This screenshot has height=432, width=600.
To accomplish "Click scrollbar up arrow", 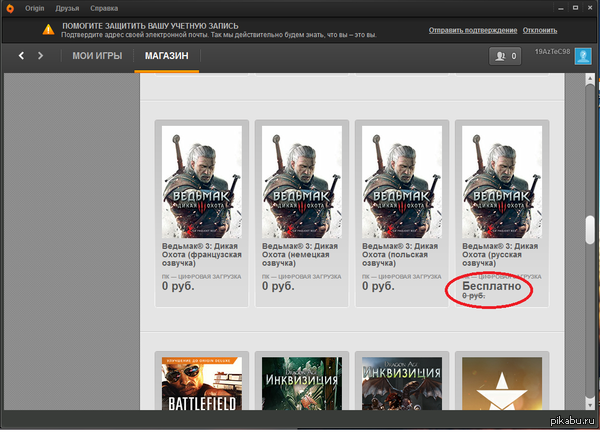I will pos(590,79).
